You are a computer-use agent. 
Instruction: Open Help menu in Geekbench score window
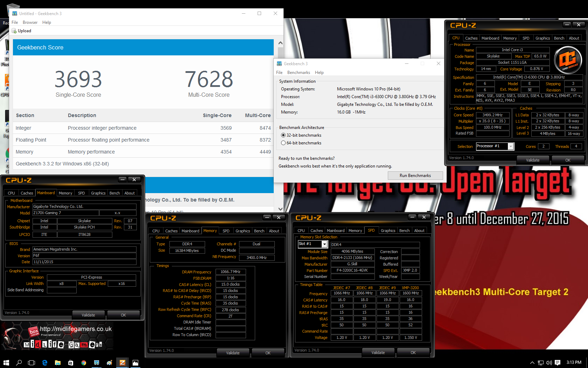(47, 22)
